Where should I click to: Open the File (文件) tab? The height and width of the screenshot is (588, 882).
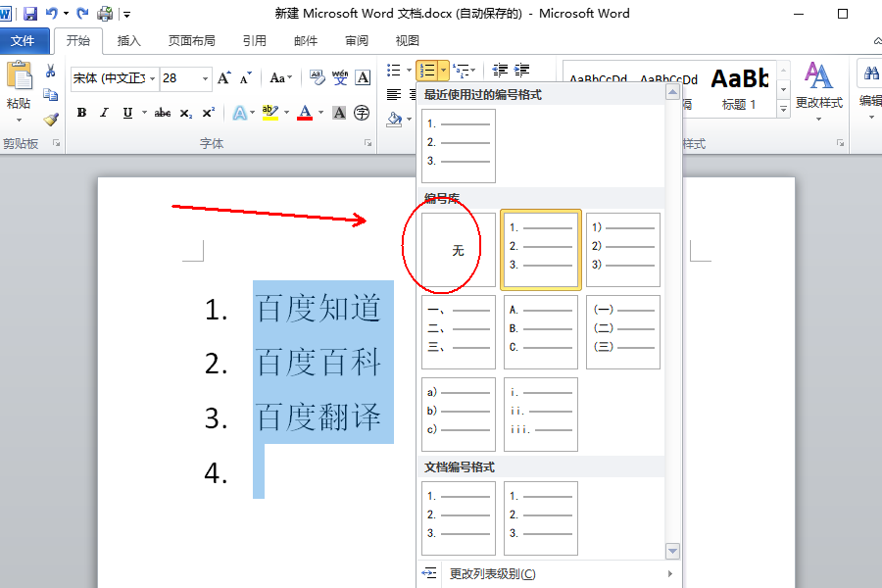coord(23,40)
